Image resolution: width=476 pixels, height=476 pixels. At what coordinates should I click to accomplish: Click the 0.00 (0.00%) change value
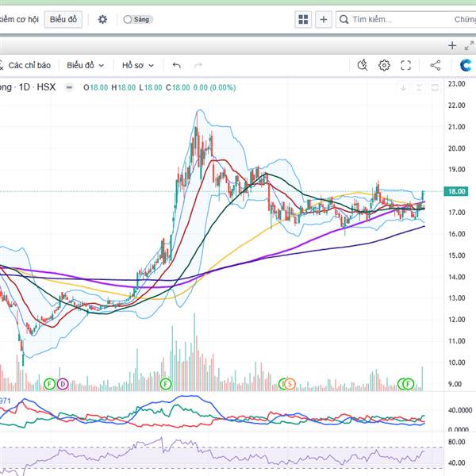point(214,88)
